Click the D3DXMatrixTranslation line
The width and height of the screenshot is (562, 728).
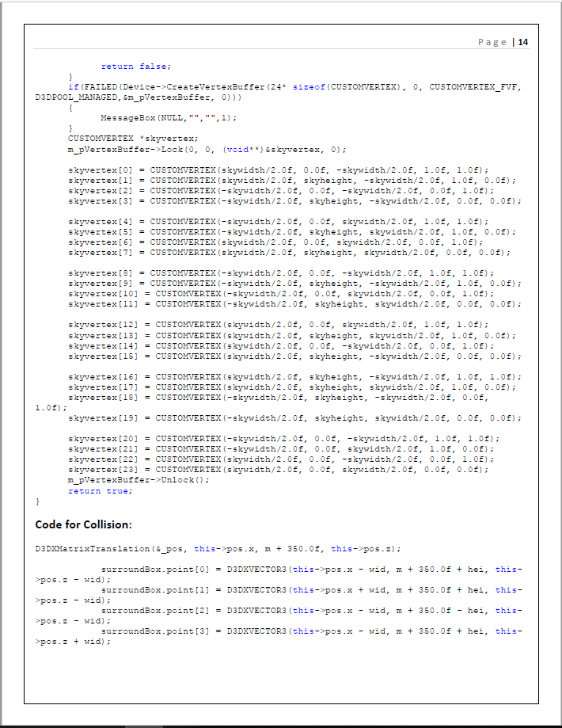pyautogui.click(x=218, y=549)
